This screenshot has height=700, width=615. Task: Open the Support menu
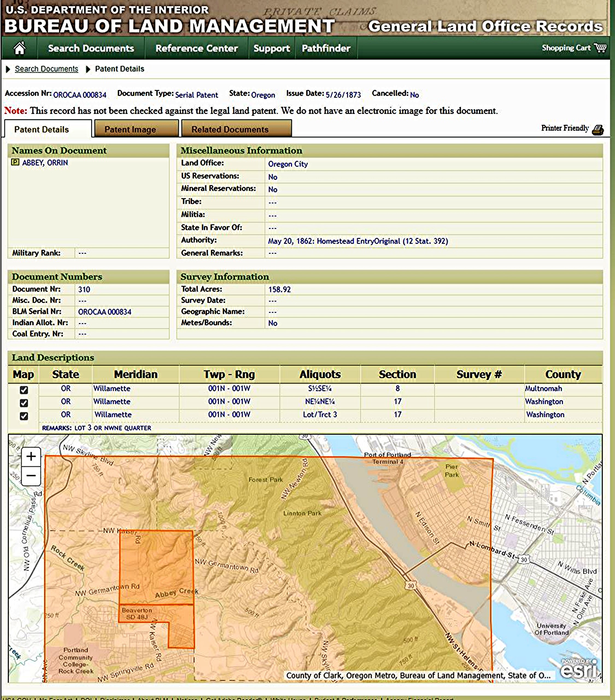coord(272,48)
